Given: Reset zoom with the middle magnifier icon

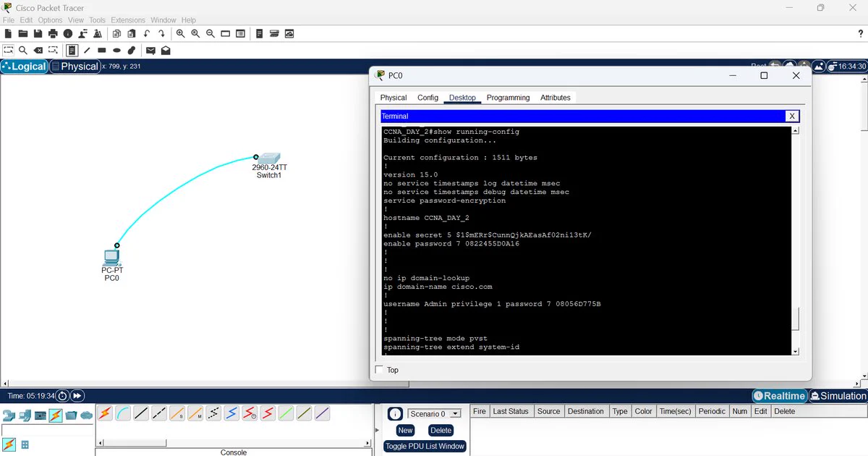Looking at the screenshot, I should click(x=195, y=33).
